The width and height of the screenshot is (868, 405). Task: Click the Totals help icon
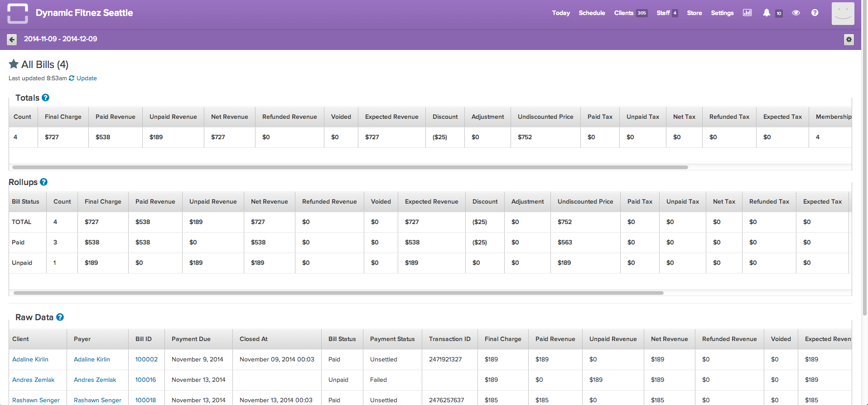pos(45,98)
